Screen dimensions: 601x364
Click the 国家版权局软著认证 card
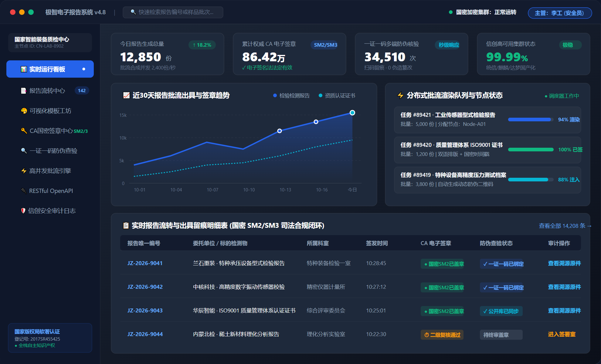click(x=50, y=338)
